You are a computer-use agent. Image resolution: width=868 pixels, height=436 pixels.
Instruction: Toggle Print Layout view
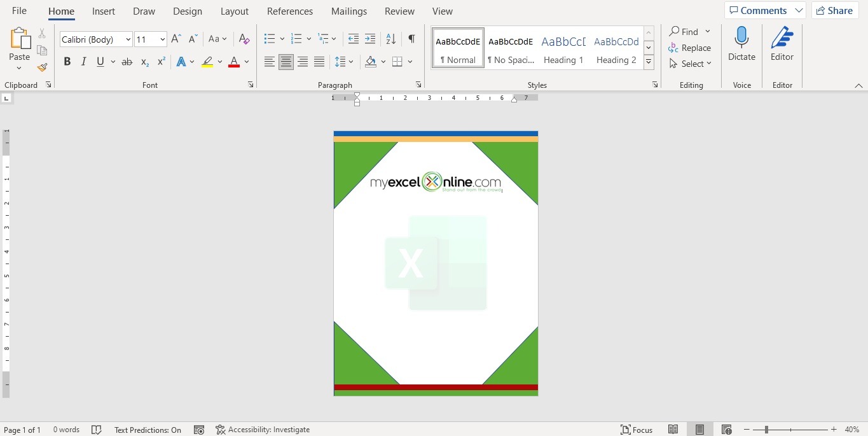(699, 430)
